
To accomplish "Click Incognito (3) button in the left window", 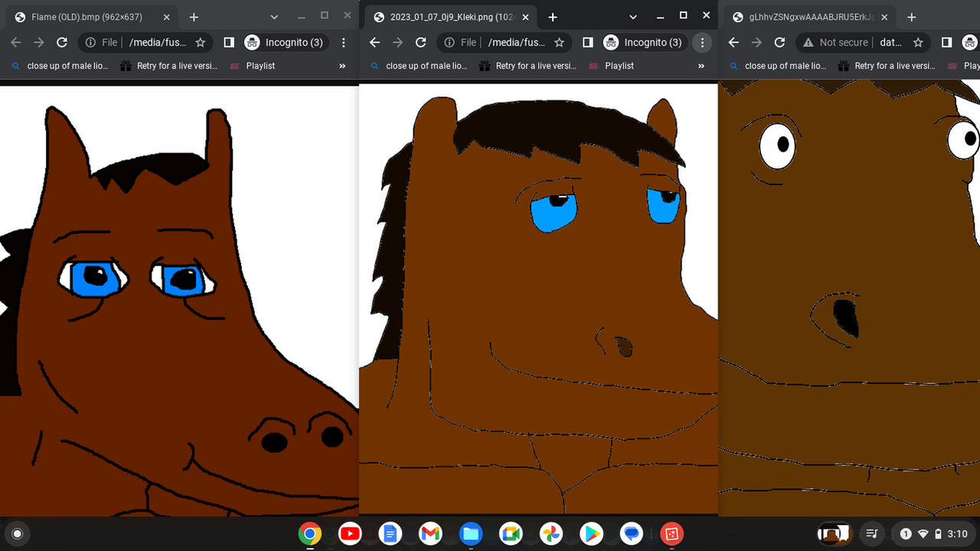I will (285, 43).
